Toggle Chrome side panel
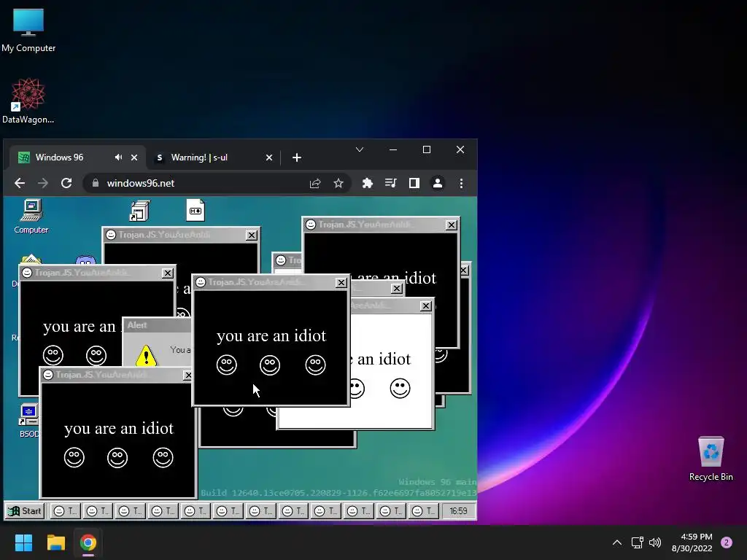 click(x=414, y=183)
